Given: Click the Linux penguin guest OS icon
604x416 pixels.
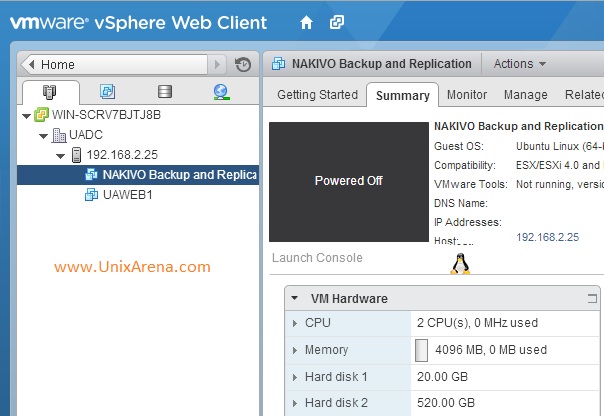Looking at the screenshot, I should pos(460,264).
